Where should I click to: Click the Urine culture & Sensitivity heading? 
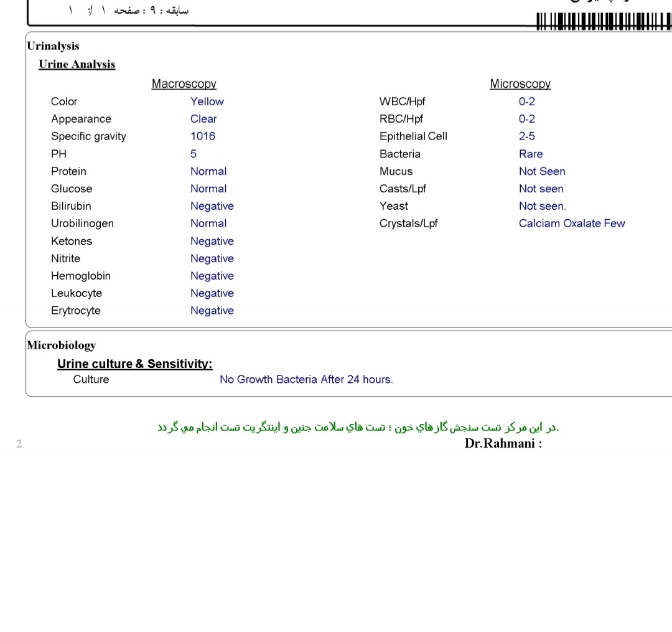point(134,364)
